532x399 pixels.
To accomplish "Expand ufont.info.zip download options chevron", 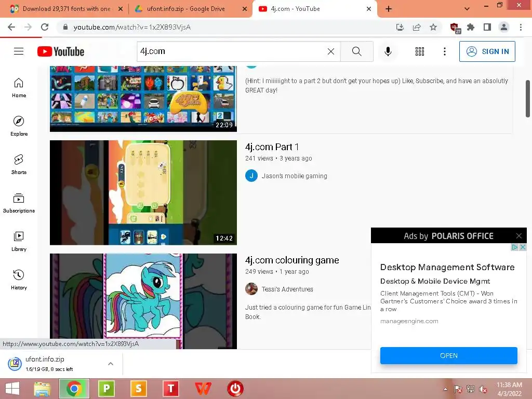I will 111,364.
